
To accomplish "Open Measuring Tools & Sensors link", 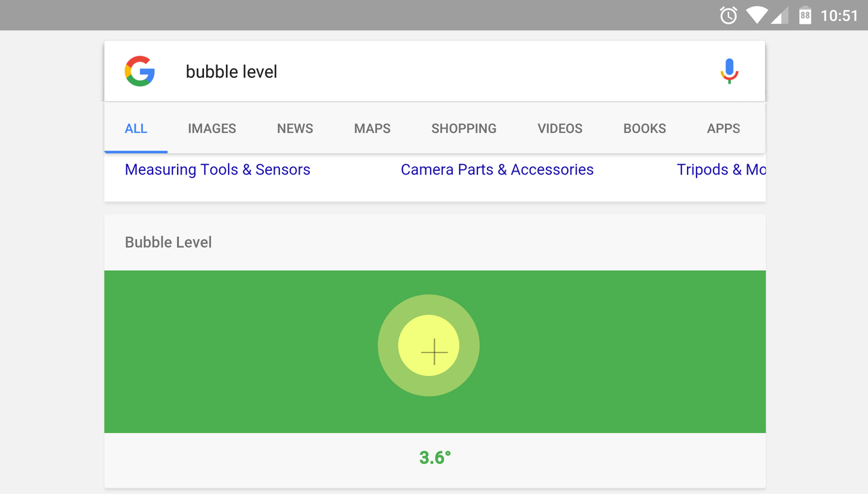I will coord(218,170).
